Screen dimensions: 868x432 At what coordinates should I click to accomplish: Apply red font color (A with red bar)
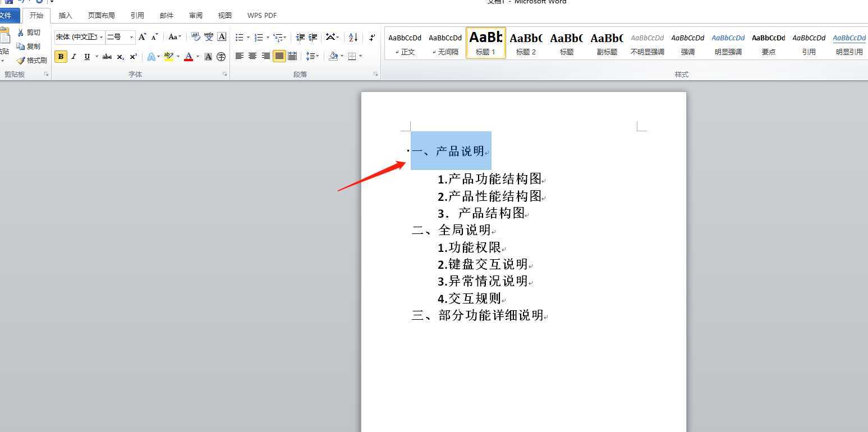tap(189, 57)
